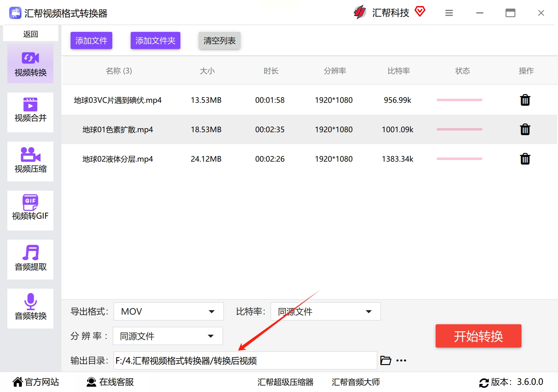The height and width of the screenshot is (392, 558).
Task: Open the hamburger menu in title bar
Action: click(x=449, y=13)
